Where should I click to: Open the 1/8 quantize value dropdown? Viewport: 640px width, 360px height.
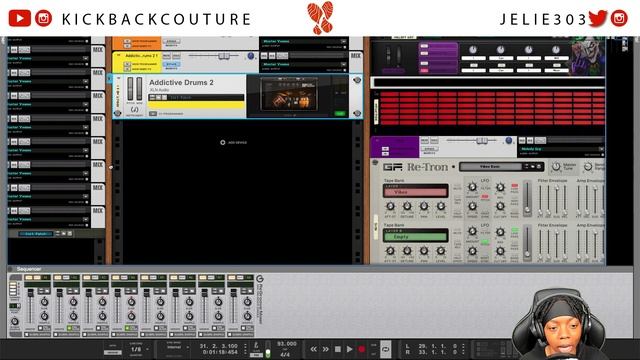pos(137,349)
